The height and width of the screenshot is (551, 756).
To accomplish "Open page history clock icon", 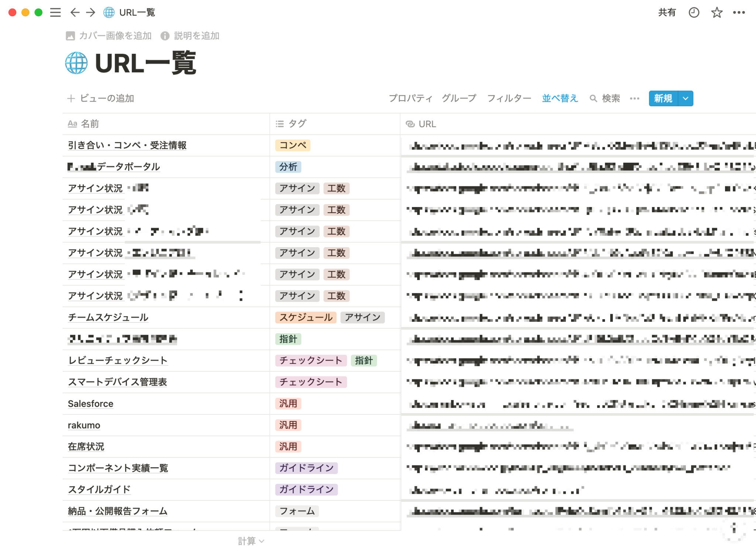I will click(694, 13).
